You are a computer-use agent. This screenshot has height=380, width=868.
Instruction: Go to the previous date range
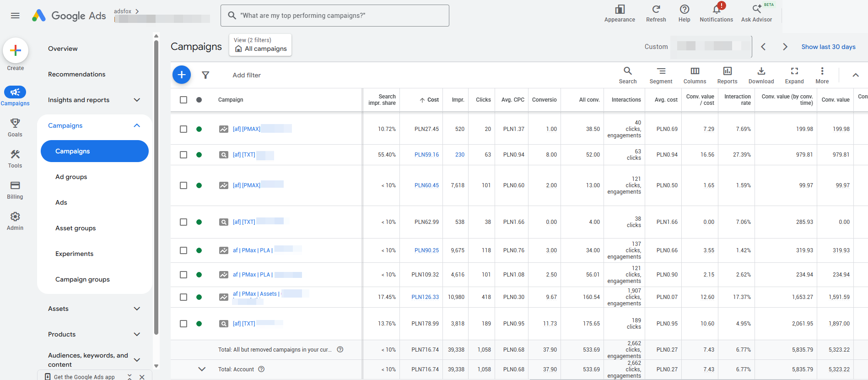tap(763, 47)
